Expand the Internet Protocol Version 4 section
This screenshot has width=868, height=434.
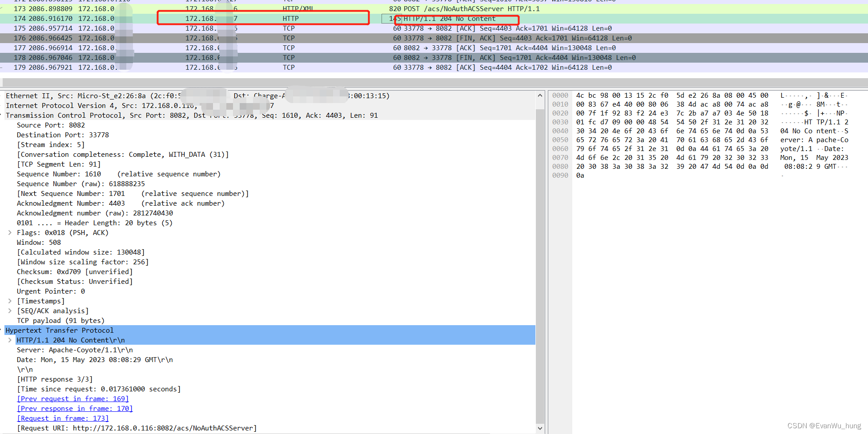2,105
